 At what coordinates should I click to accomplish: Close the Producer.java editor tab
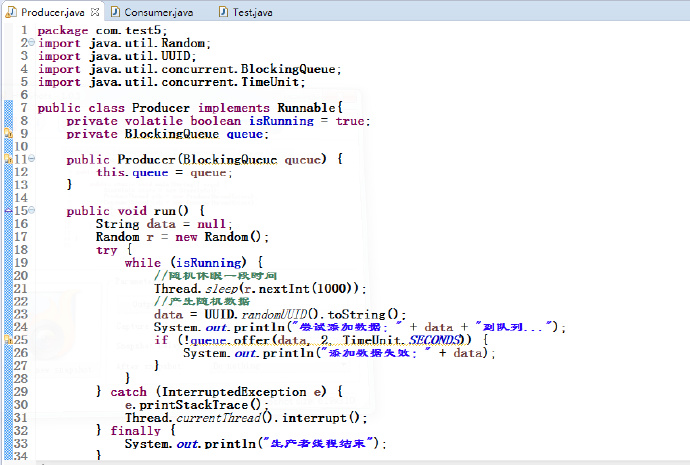[95, 12]
